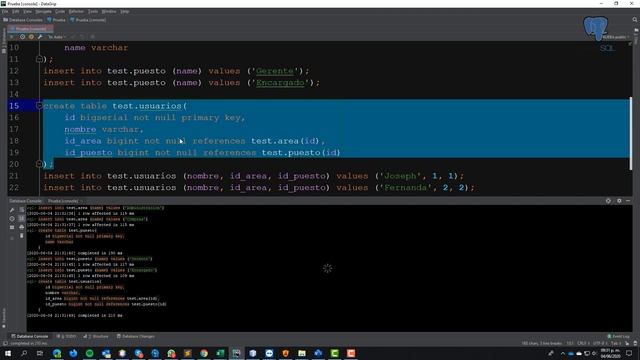This screenshot has height=360, width=640.
Task: Change Tab indent setting in status bar
Action: (616, 343)
